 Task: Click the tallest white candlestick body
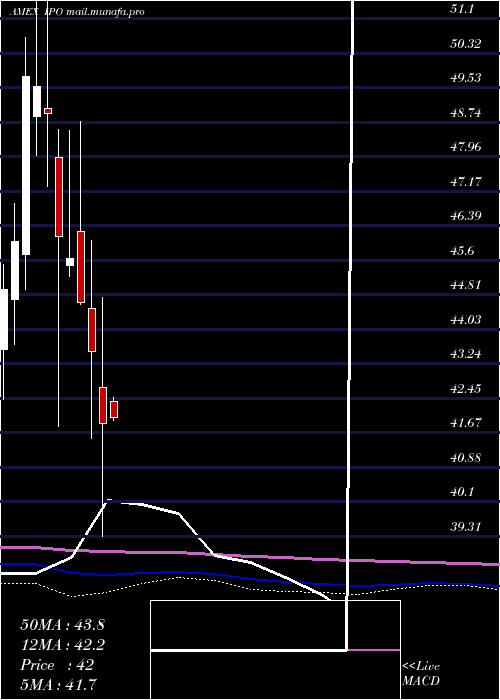point(26,166)
